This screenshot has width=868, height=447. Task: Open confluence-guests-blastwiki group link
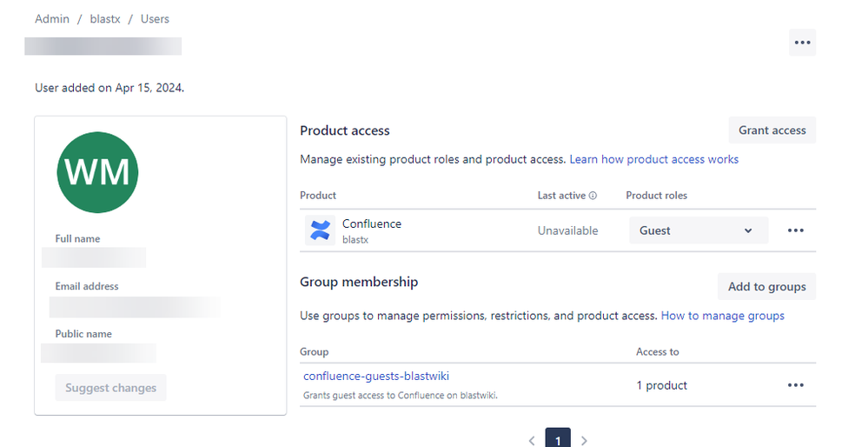(376, 377)
